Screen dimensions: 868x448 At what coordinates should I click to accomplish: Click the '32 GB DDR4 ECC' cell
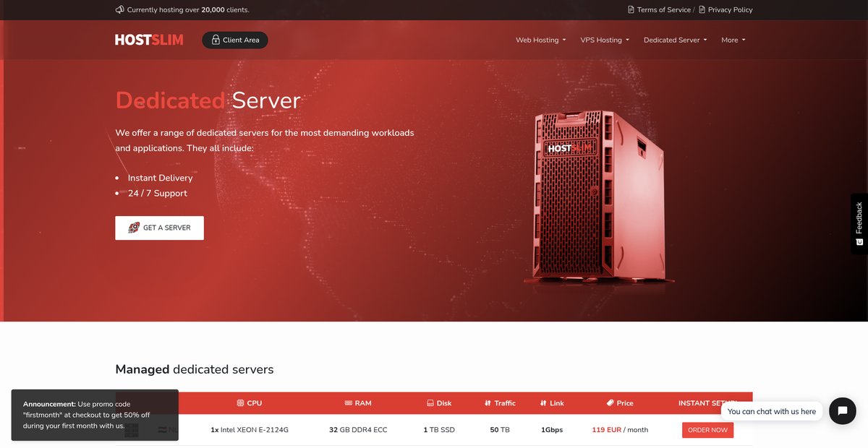pos(358,430)
